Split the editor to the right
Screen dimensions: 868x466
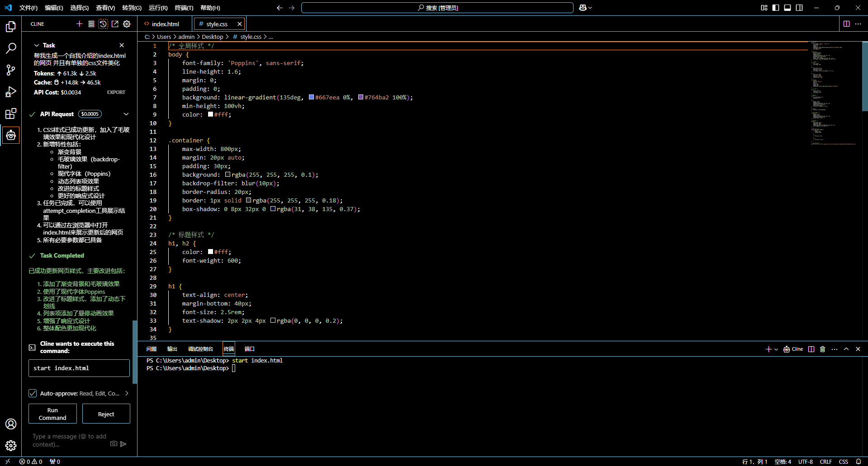(x=846, y=24)
